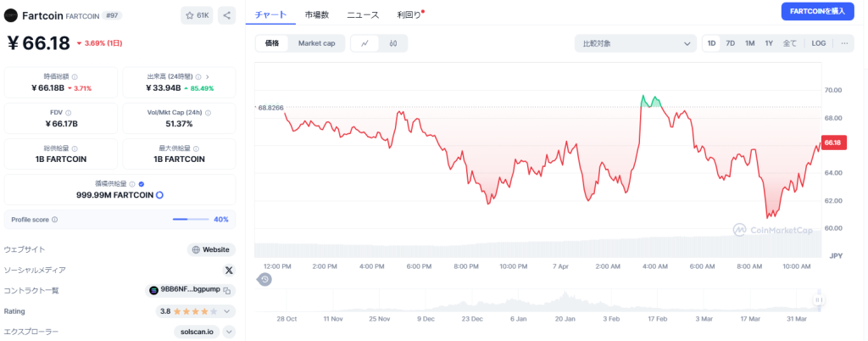The height and width of the screenshot is (341, 868).
Task: Click the Profile score progress bar
Action: click(191, 219)
